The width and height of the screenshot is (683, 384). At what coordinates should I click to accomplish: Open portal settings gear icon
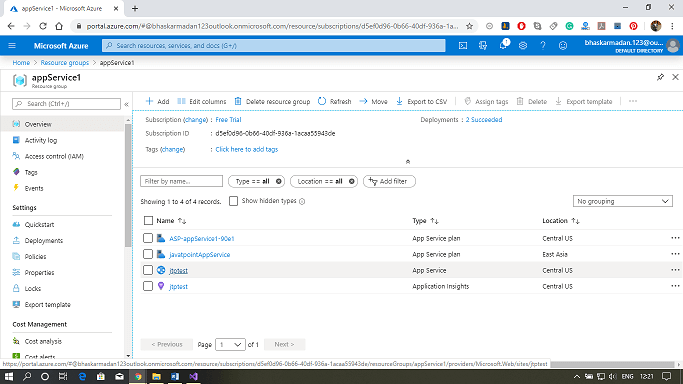tap(523, 45)
